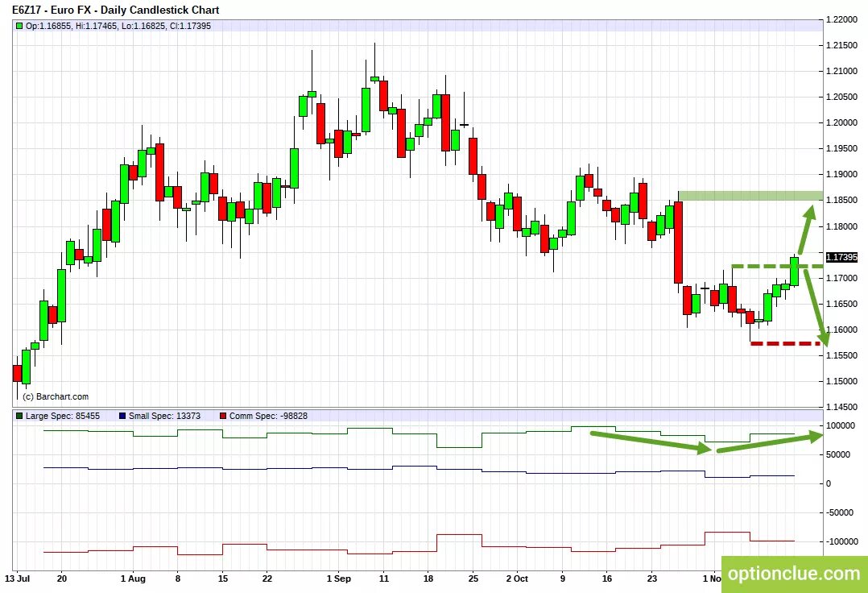Click the first red candle at 13 Jul

(x=17, y=373)
